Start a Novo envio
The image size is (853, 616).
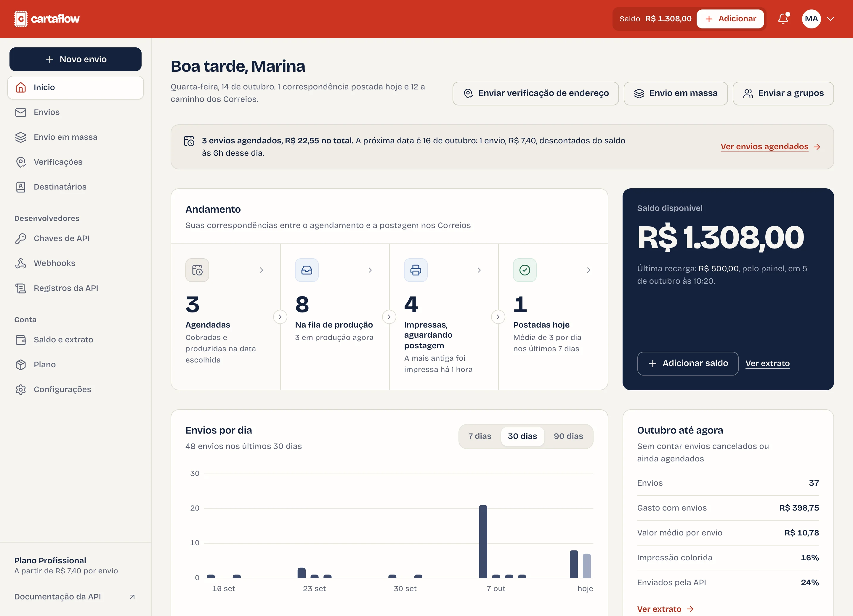[76, 59]
